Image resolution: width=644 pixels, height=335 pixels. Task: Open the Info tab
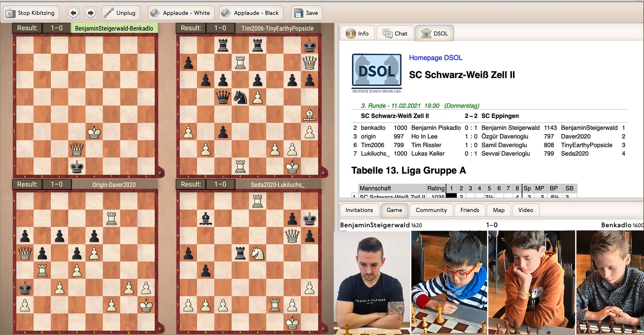[357, 33]
